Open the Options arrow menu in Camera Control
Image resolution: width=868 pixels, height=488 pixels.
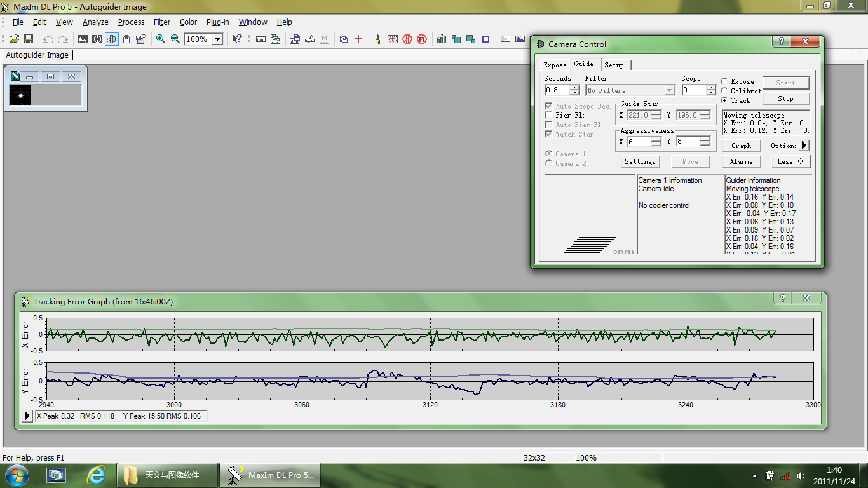[x=804, y=146]
